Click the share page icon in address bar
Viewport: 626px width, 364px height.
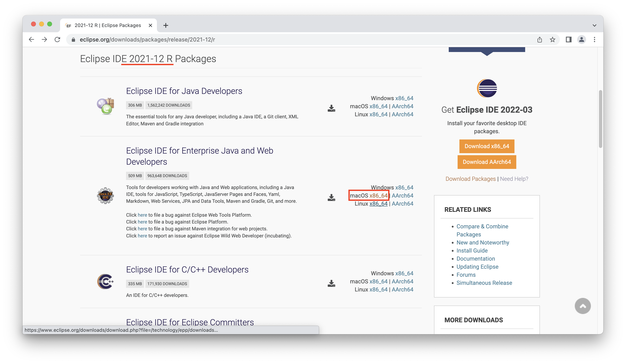click(539, 40)
